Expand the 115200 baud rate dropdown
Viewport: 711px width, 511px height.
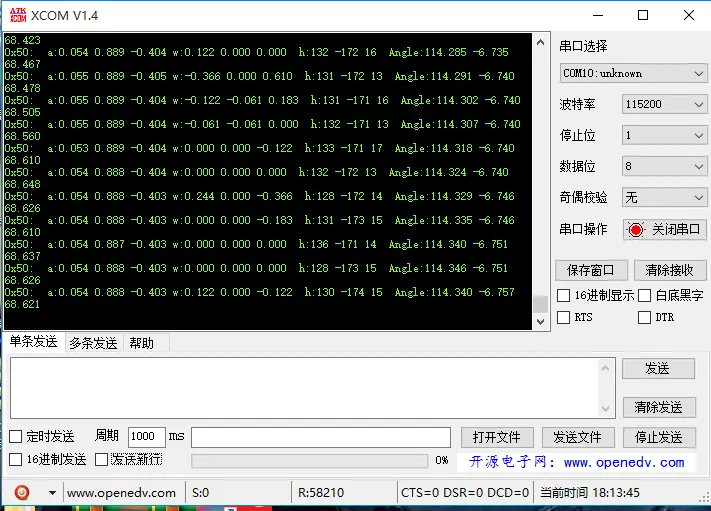click(x=664, y=104)
